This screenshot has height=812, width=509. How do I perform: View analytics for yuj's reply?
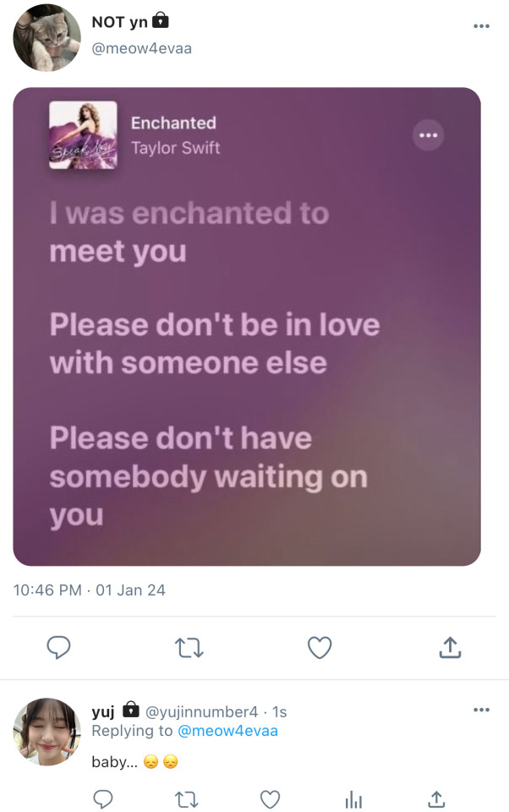[x=353, y=798]
